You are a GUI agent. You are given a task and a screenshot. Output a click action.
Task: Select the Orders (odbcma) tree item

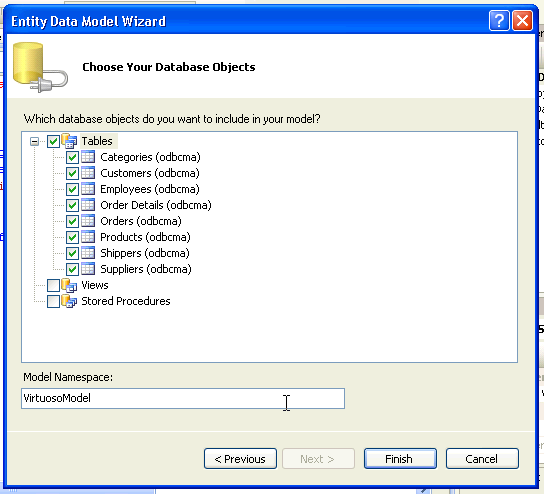pos(141,221)
